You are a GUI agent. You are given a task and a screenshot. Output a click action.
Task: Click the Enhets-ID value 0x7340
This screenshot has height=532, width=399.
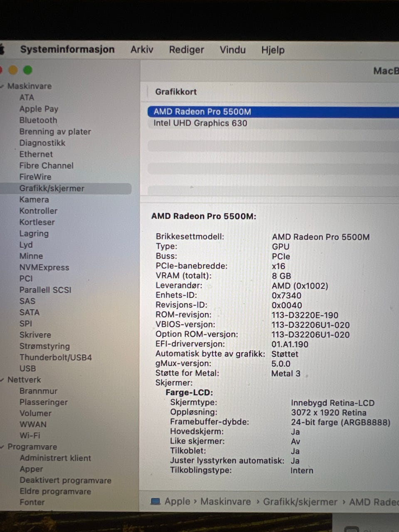tap(286, 296)
